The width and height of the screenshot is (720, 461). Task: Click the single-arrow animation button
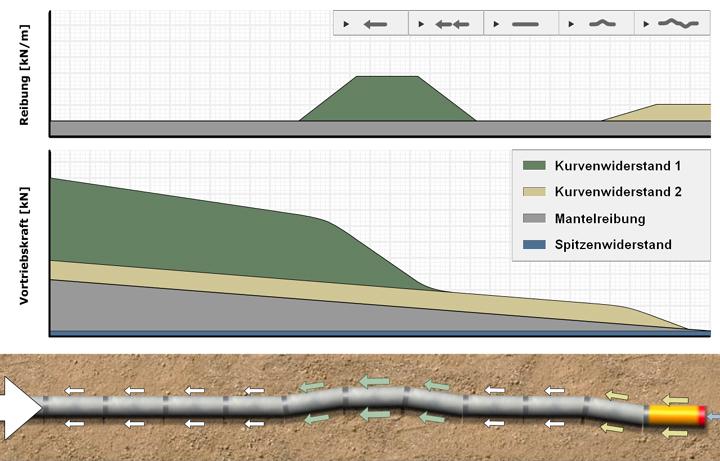pyautogui.click(x=370, y=23)
